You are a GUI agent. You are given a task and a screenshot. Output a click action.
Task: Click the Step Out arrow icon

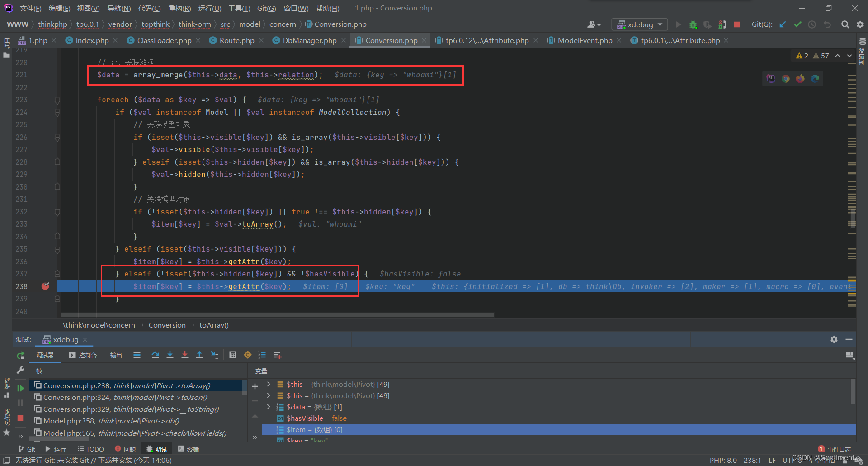coord(199,355)
